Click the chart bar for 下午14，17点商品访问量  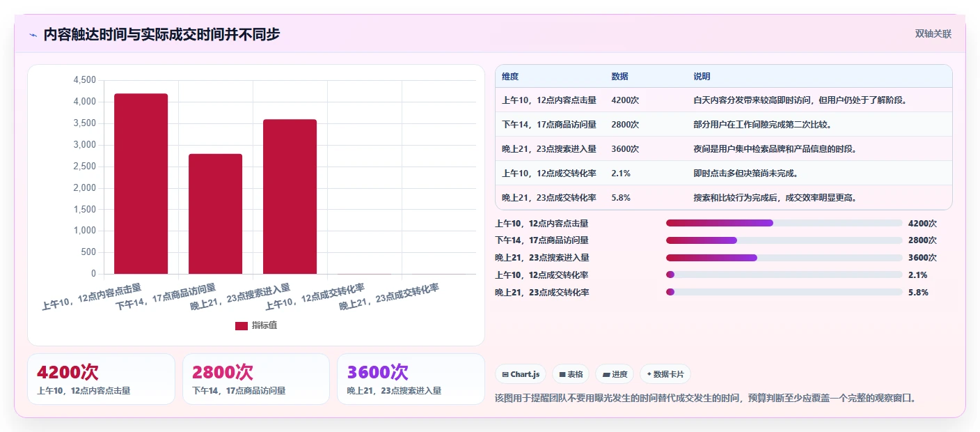tap(216, 214)
